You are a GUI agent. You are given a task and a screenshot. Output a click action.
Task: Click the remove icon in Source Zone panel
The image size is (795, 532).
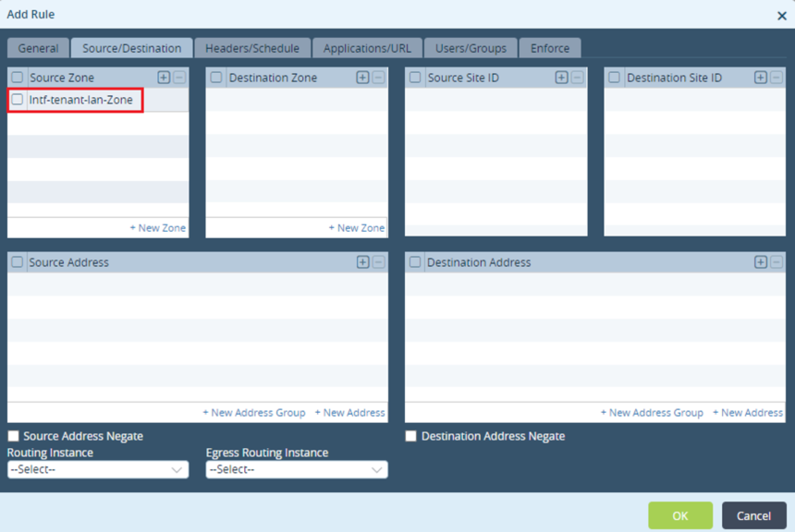click(178, 78)
